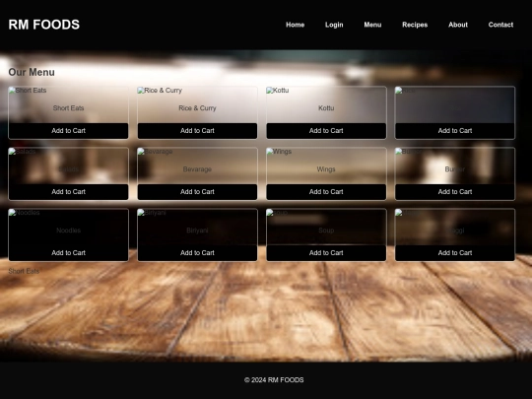532x399 pixels.
Task: Open the Recipes navigation link
Action: tap(415, 25)
